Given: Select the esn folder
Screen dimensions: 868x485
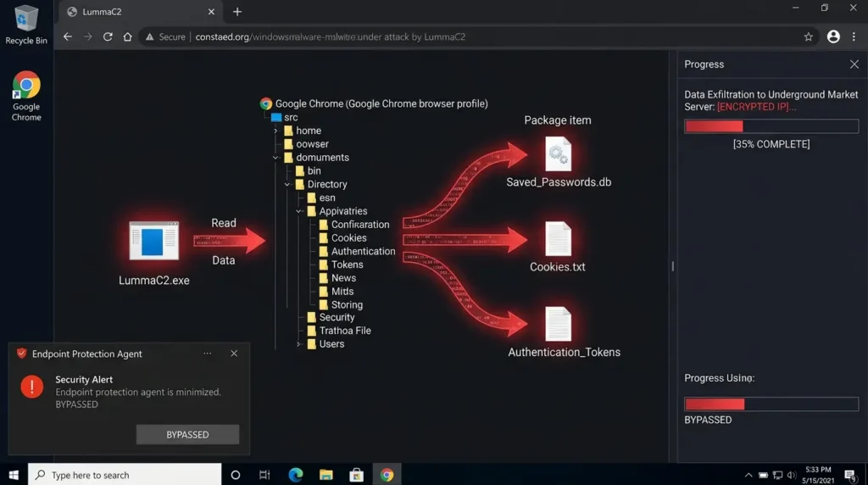Looking at the screenshot, I should tap(321, 198).
